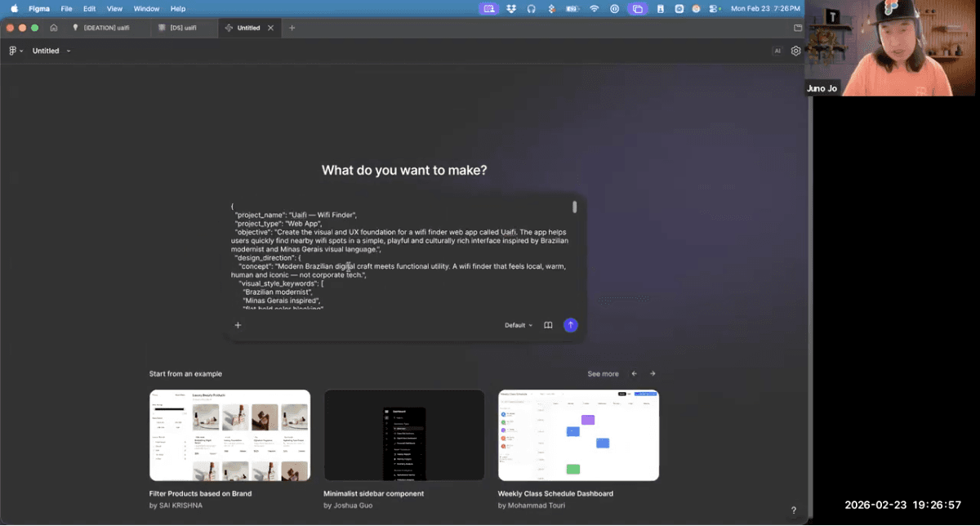Open the Default model dropdown
This screenshot has height=526, width=980.
tap(518, 324)
